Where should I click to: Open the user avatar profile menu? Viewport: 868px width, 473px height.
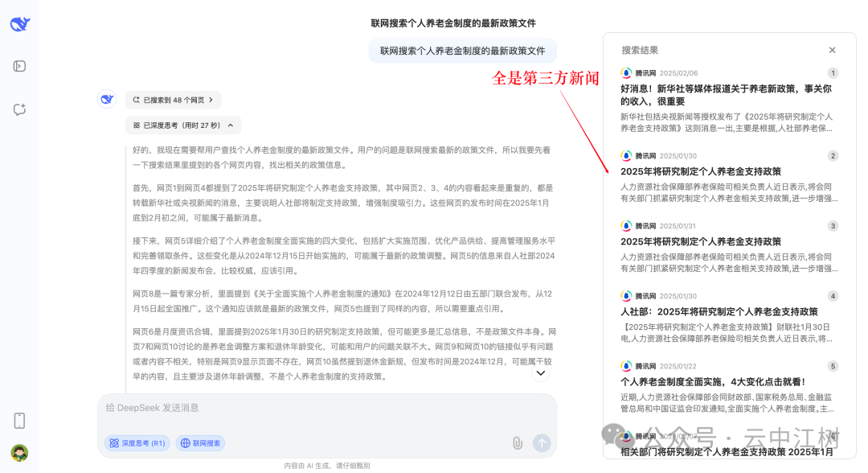(x=19, y=453)
